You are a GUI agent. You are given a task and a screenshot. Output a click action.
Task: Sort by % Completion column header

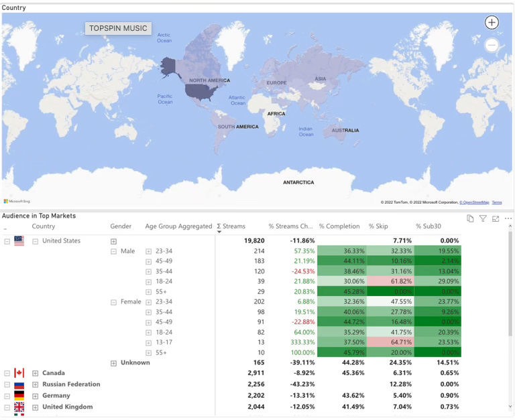pyautogui.click(x=339, y=226)
